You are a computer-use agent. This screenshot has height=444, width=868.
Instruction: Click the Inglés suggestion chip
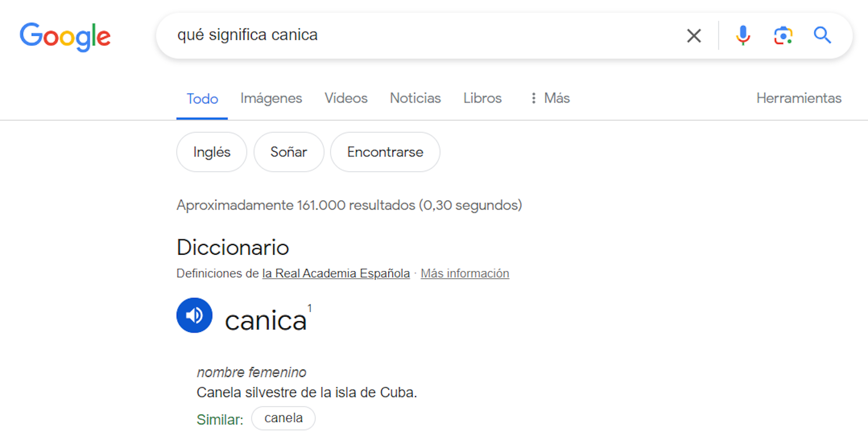(212, 152)
